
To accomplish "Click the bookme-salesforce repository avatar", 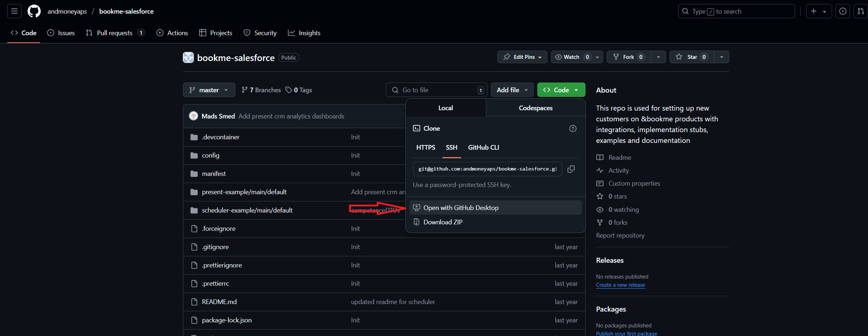I will tap(188, 57).
